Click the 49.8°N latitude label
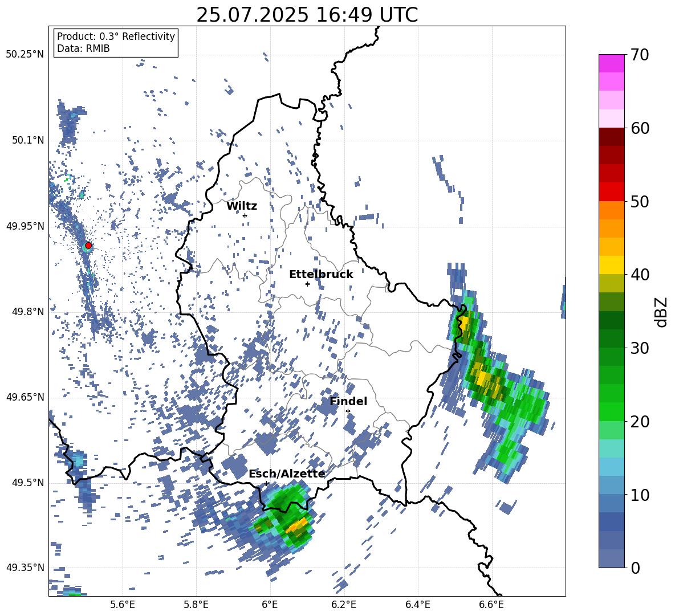This screenshot has width=675, height=616. pos(27,312)
